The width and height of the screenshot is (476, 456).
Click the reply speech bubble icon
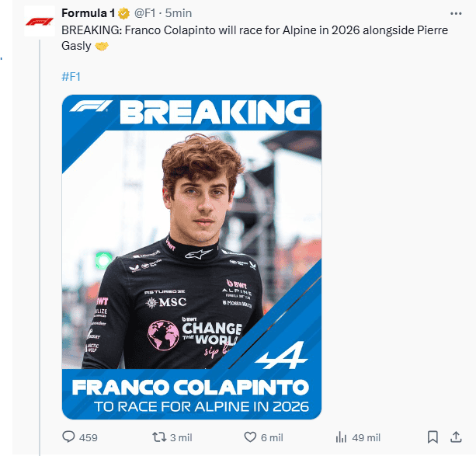(x=68, y=437)
